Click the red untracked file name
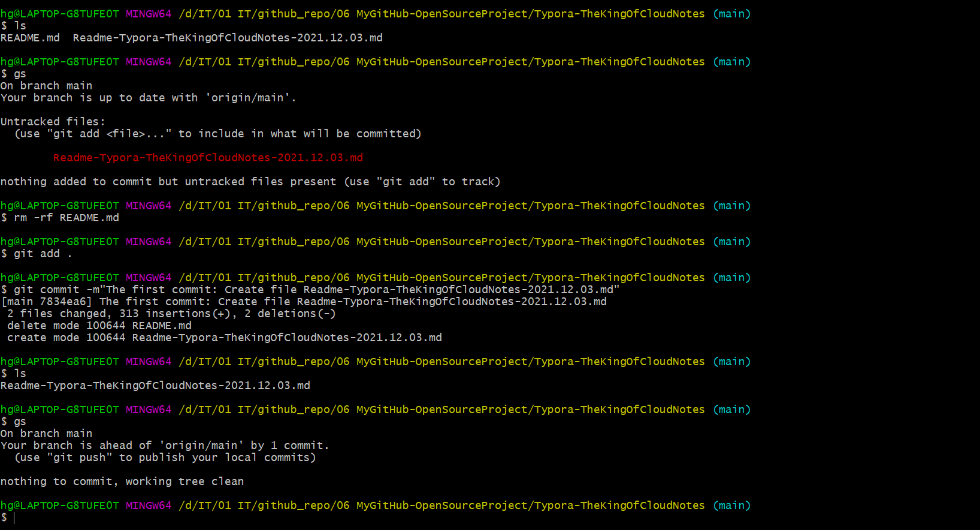The height and width of the screenshot is (530, 980). click(x=208, y=158)
